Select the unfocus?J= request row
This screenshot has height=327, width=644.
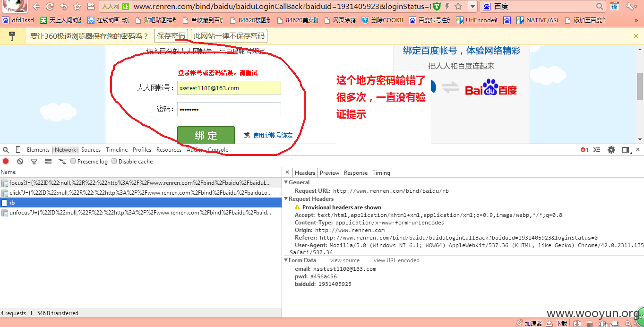pyautogui.click(x=141, y=213)
